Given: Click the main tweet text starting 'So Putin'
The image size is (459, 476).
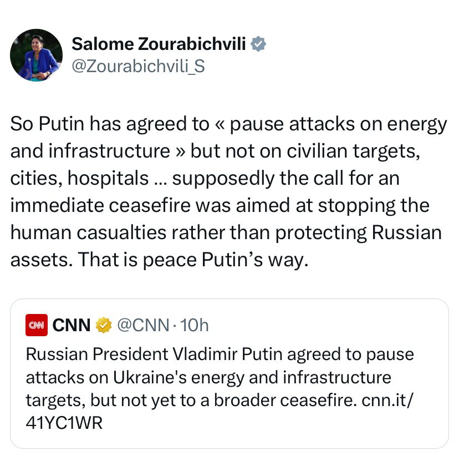Looking at the screenshot, I should click(x=229, y=192).
